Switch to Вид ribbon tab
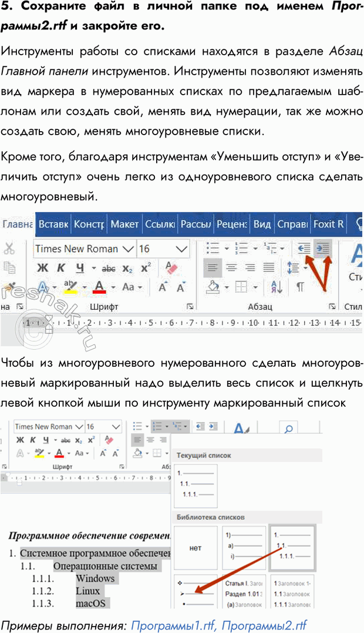 pyautogui.click(x=262, y=224)
